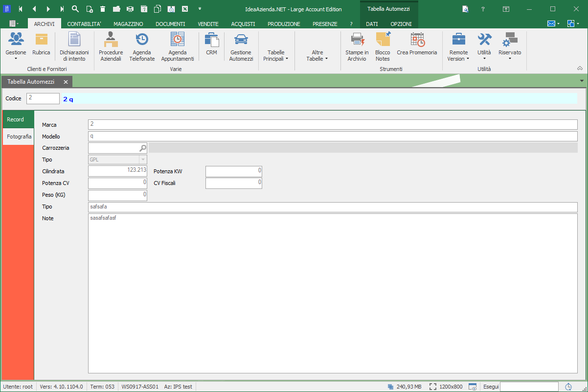588x392 pixels.
Task: Click the Codice input field
Action: [43, 98]
